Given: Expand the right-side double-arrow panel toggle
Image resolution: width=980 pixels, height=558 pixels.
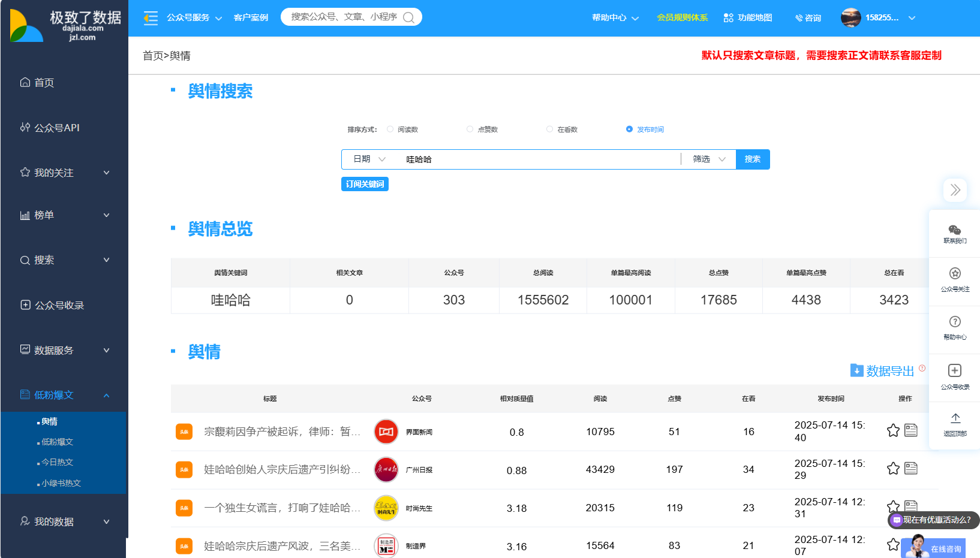Looking at the screenshot, I should point(955,190).
